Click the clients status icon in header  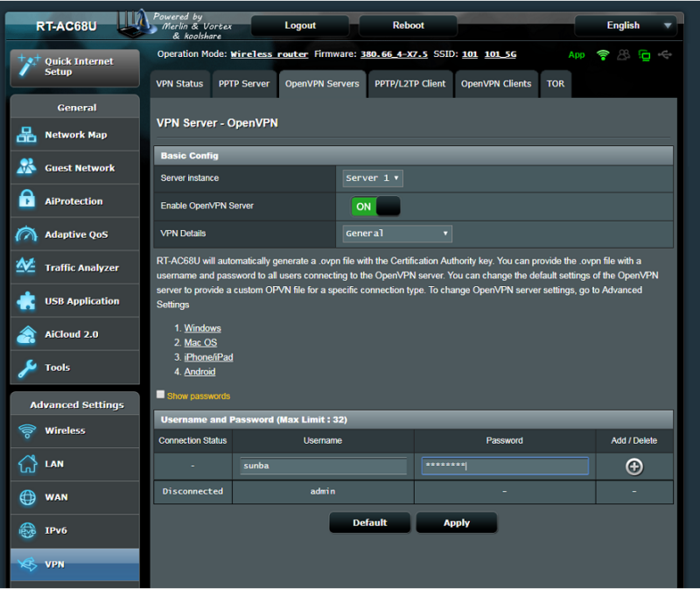coord(623,54)
